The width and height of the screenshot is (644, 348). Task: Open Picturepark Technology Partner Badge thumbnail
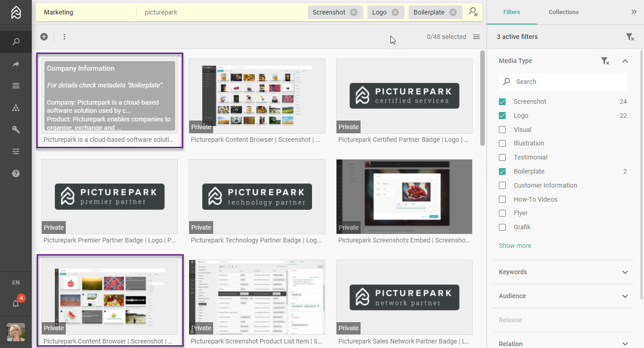(257, 197)
